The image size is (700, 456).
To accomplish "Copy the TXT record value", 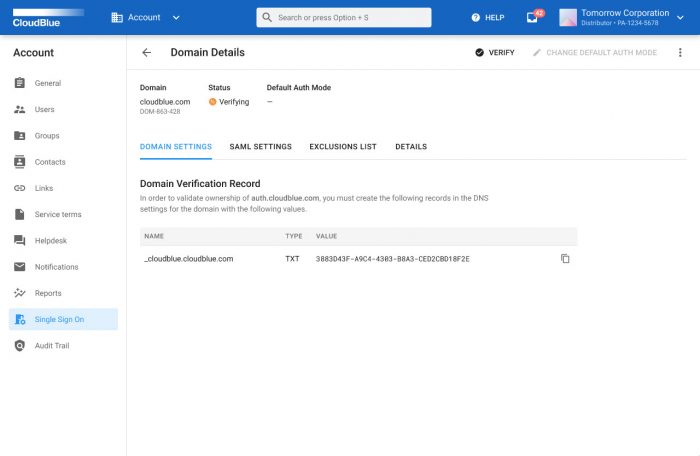I will pos(565,259).
